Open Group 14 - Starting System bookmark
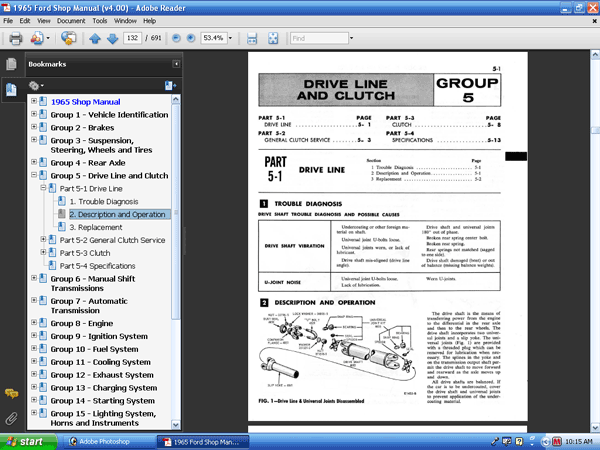Image resolution: width=600 pixels, height=450 pixels. 103,401
